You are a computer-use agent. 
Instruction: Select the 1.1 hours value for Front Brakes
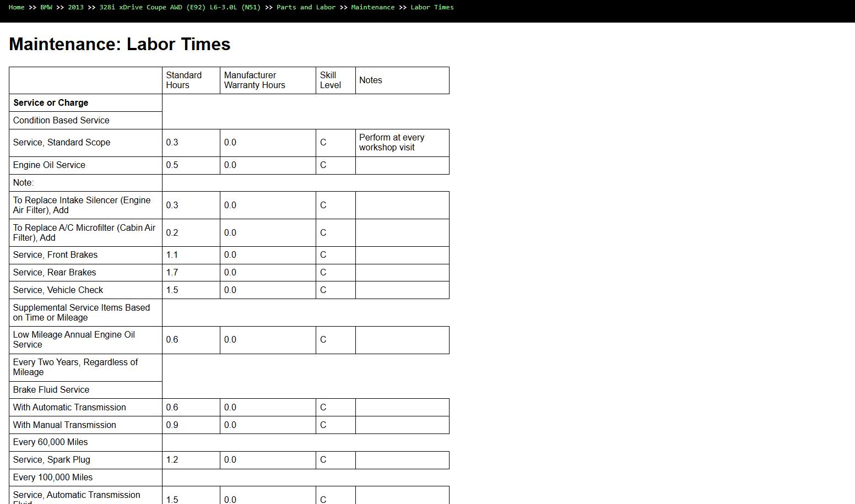tap(172, 255)
